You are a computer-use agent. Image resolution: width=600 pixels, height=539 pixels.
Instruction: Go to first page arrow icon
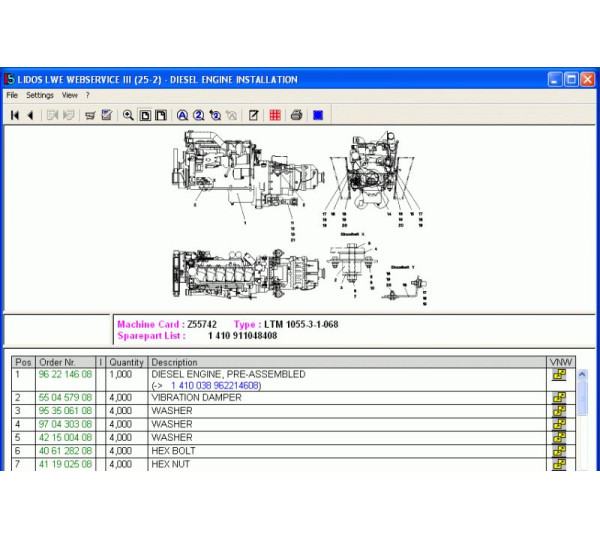(x=14, y=115)
